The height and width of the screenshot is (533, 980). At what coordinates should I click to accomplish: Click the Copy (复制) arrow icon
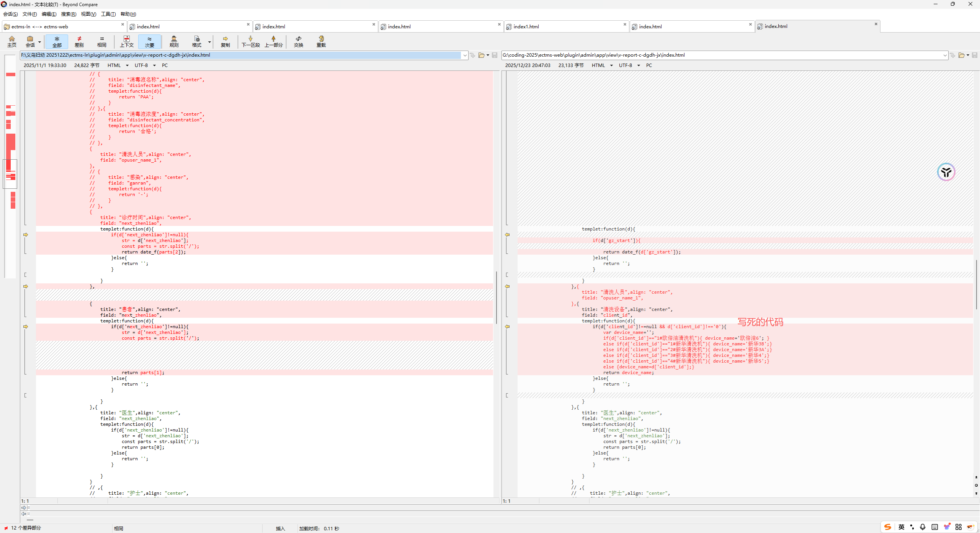[x=225, y=41]
